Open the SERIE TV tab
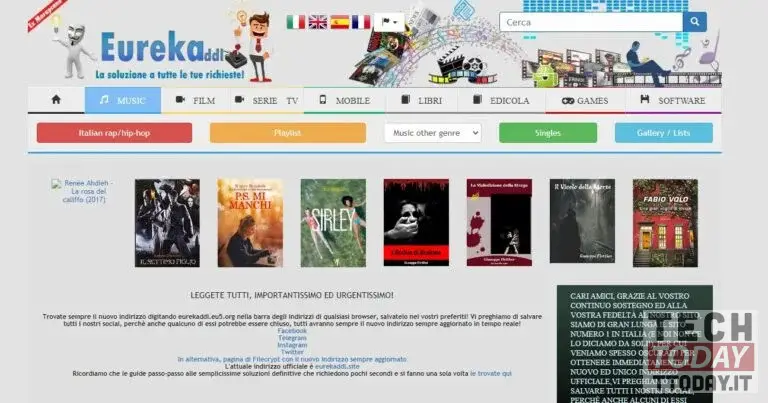 267,100
